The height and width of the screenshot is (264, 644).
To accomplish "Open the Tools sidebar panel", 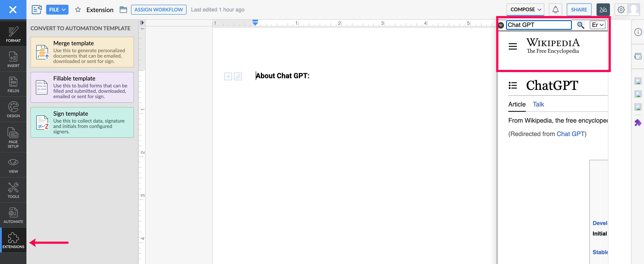I will tap(13, 190).
